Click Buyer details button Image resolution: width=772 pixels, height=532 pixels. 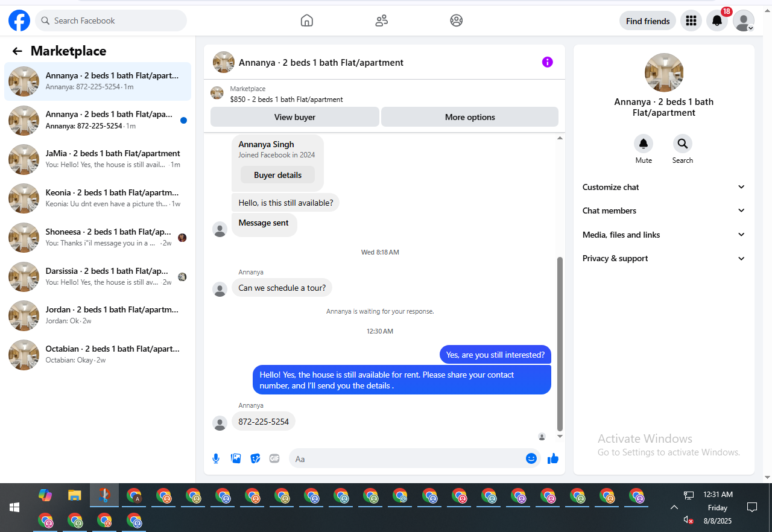point(277,175)
